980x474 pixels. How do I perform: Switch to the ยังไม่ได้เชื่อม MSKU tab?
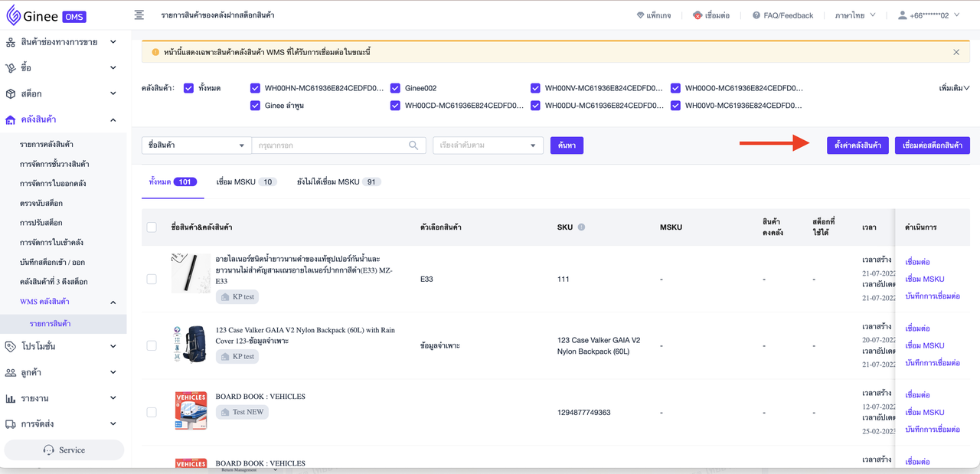click(x=338, y=182)
